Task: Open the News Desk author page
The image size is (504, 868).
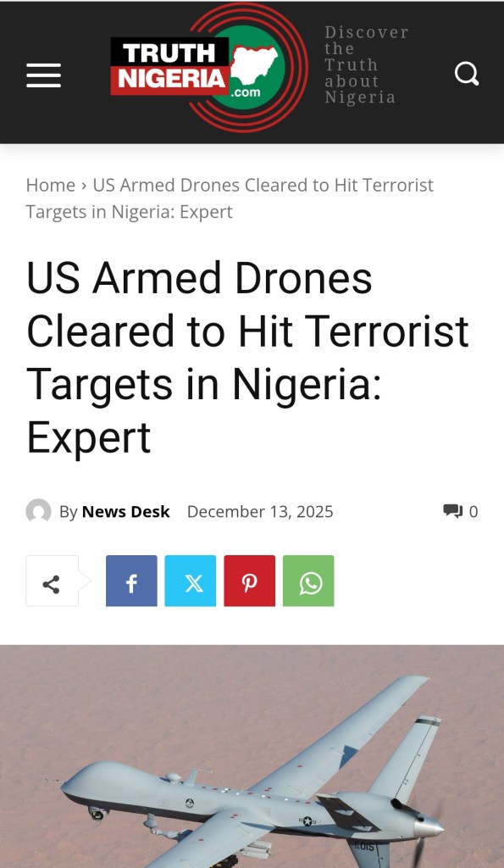Action: pos(125,511)
